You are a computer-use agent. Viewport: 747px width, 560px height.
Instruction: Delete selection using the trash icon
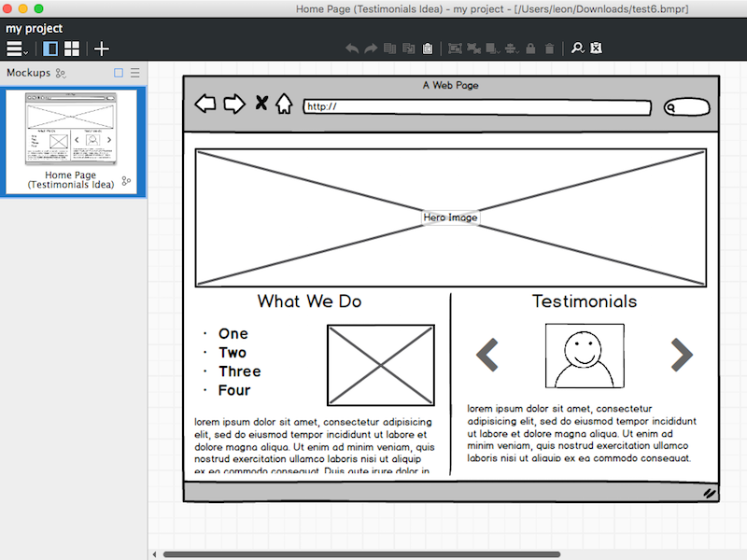coord(549,49)
